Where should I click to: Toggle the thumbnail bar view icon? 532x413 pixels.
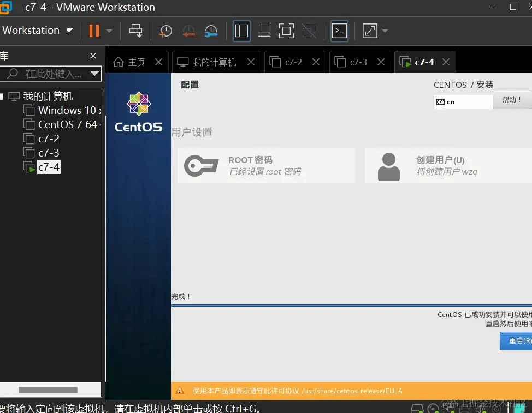(264, 31)
